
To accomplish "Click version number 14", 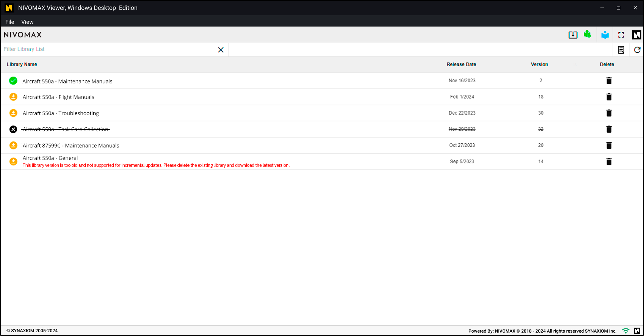I will [541, 162].
